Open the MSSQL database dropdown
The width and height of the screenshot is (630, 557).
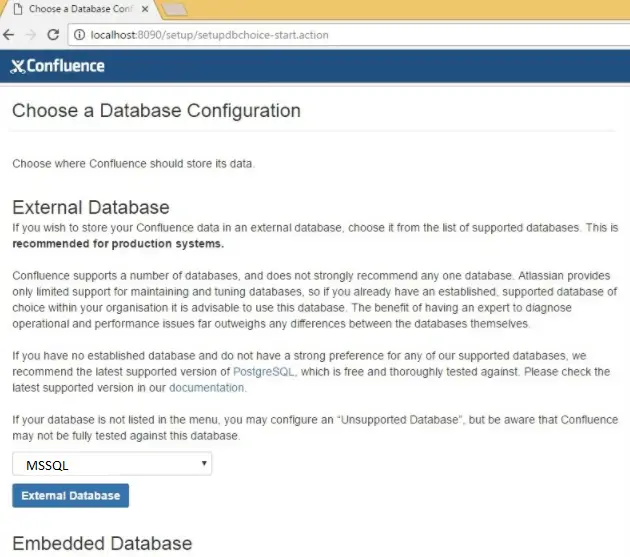(x=112, y=464)
